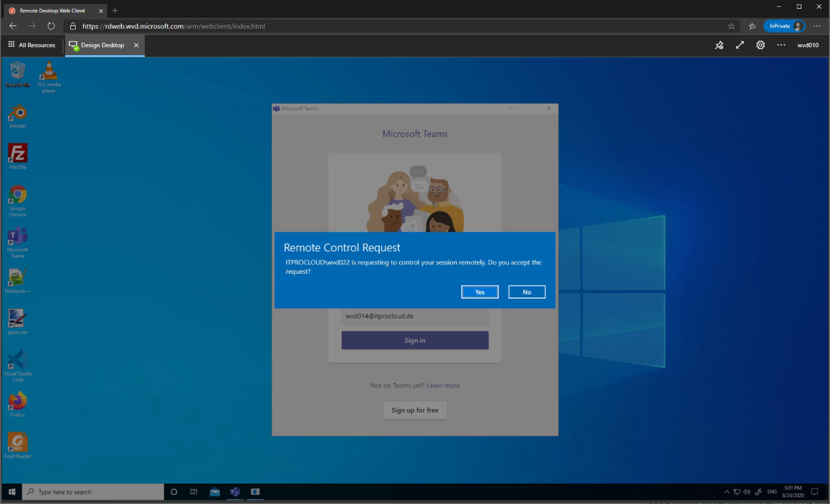The width and height of the screenshot is (830, 504).
Task: Open the Notepad++ desktop shortcut
Action: [x=17, y=281]
